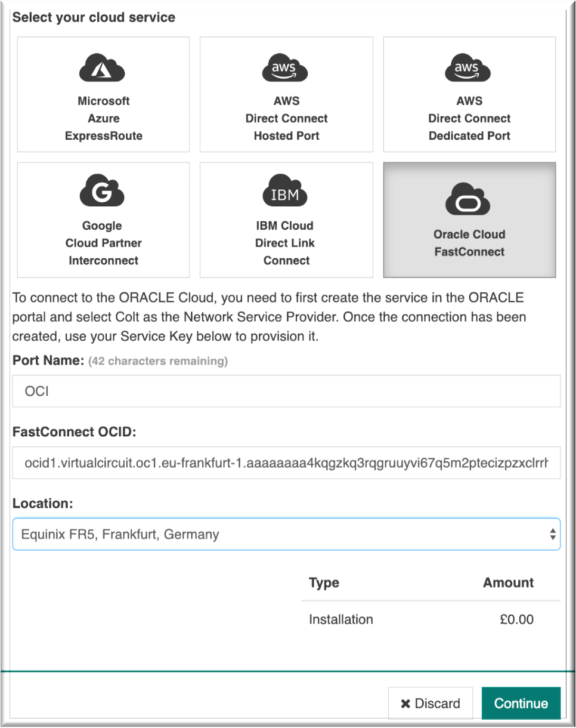576x728 pixels.
Task: Click the AWS Direct Connect Hosted Port icon
Action: (x=286, y=67)
